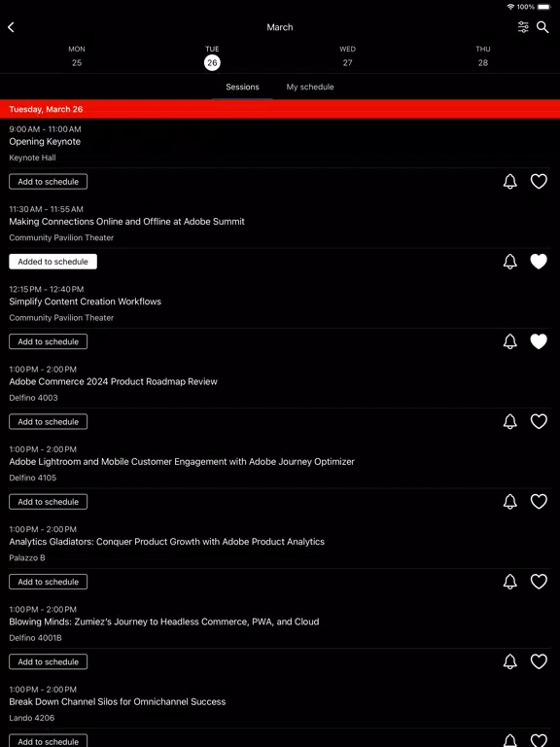Image resolution: width=560 pixels, height=747 pixels.
Task: Unfavorite Making Connections Online and Offline heart
Action: [539, 262]
